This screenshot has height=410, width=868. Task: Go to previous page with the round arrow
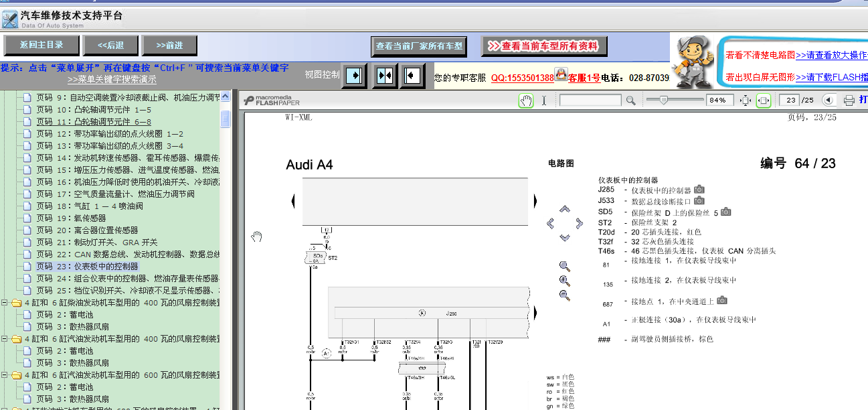(x=829, y=100)
